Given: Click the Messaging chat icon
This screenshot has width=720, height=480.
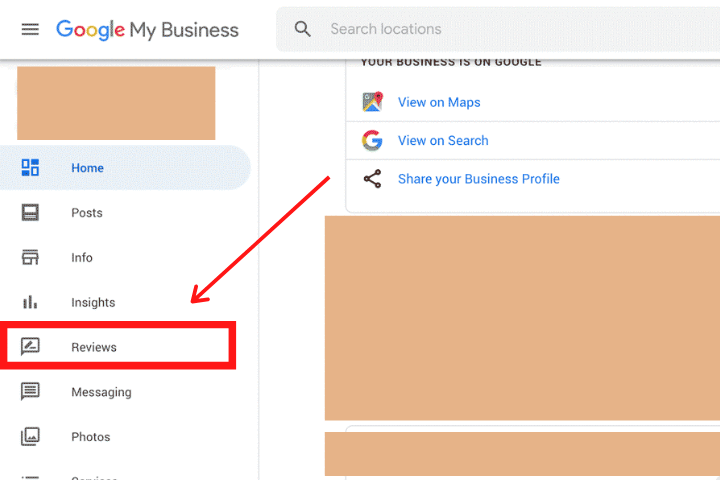Looking at the screenshot, I should pyautogui.click(x=30, y=392).
